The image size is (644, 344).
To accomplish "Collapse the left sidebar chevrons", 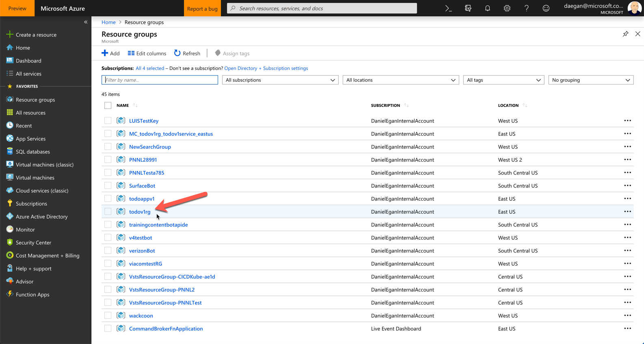I will point(86,22).
